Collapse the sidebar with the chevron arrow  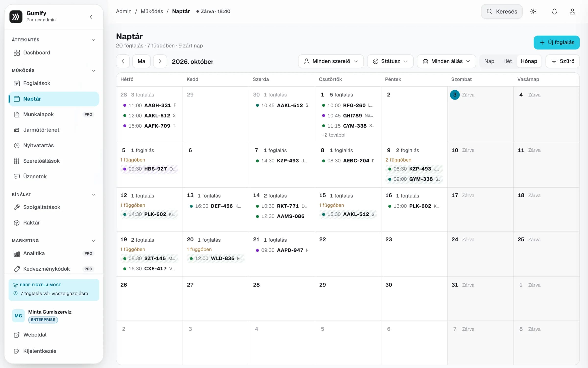point(91,17)
